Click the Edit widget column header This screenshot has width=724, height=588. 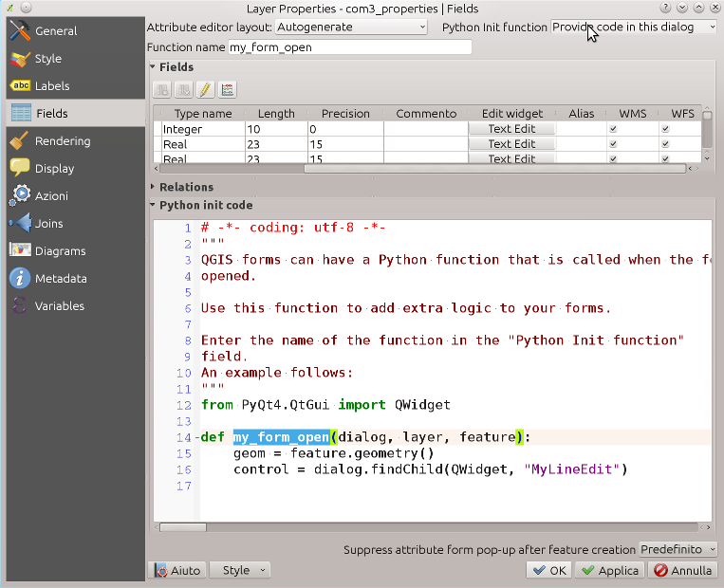click(x=512, y=114)
